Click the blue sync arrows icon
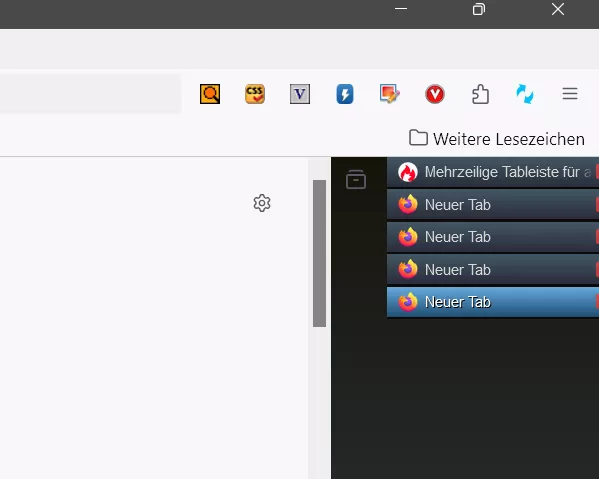This screenshot has height=479, width=599. pyautogui.click(x=525, y=94)
